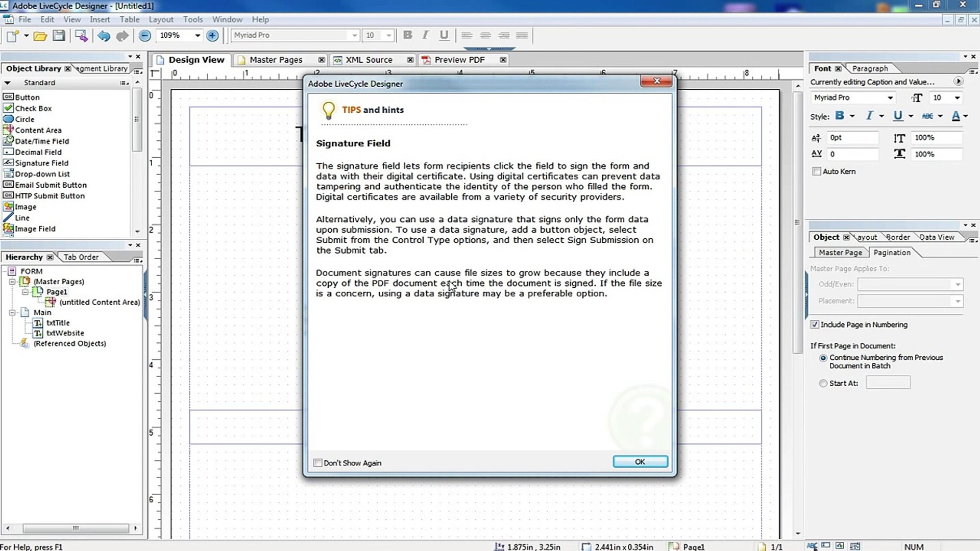Select Continue Numbering from Previous Document radio
Viewport: 980px width, 551px height.
click(823, 358)
